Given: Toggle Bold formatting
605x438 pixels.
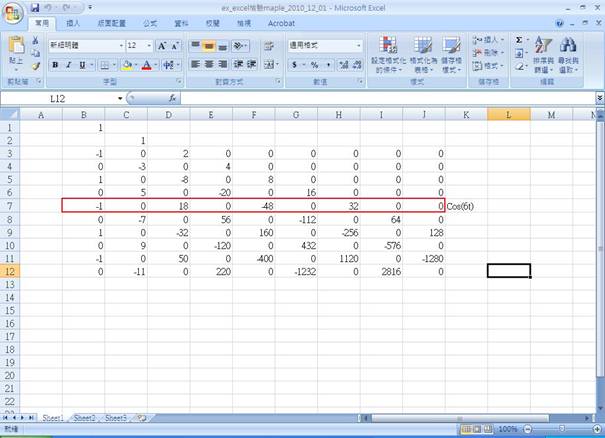Looking at the screenshot, I should 56,65.
